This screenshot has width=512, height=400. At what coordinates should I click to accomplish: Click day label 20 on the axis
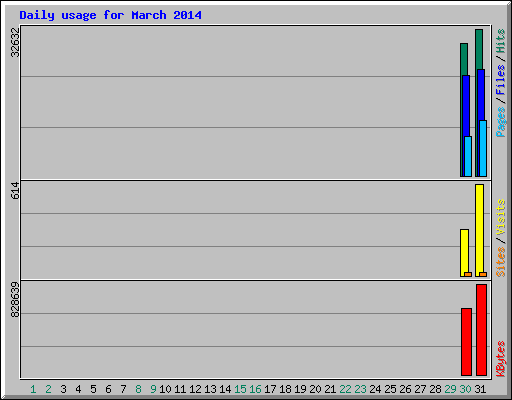(x=315, y=389)
